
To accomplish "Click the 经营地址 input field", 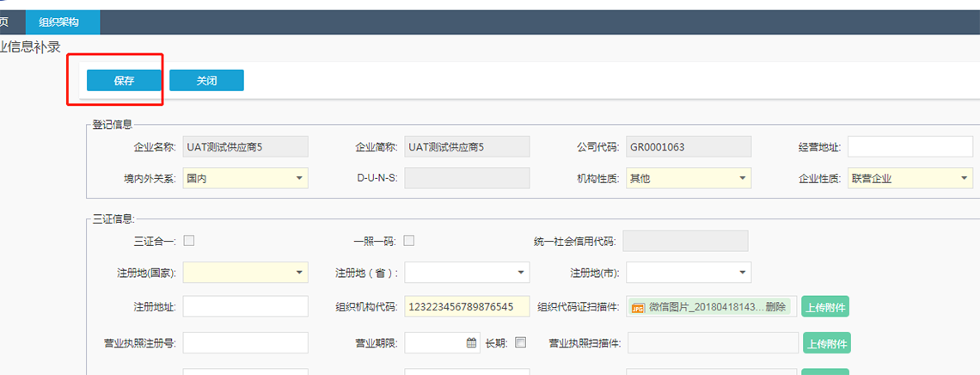I will (x=910, y=147).
